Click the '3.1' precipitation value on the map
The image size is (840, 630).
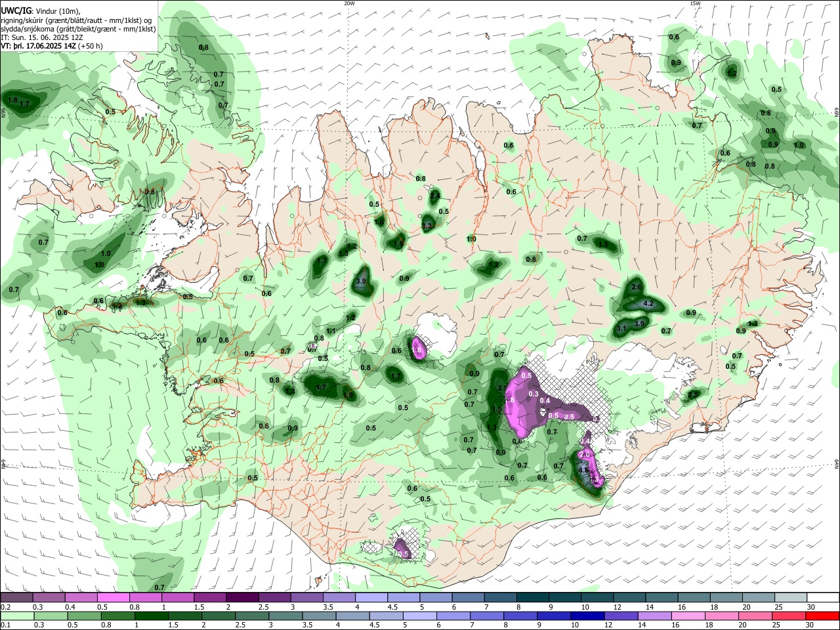point(623,328)
